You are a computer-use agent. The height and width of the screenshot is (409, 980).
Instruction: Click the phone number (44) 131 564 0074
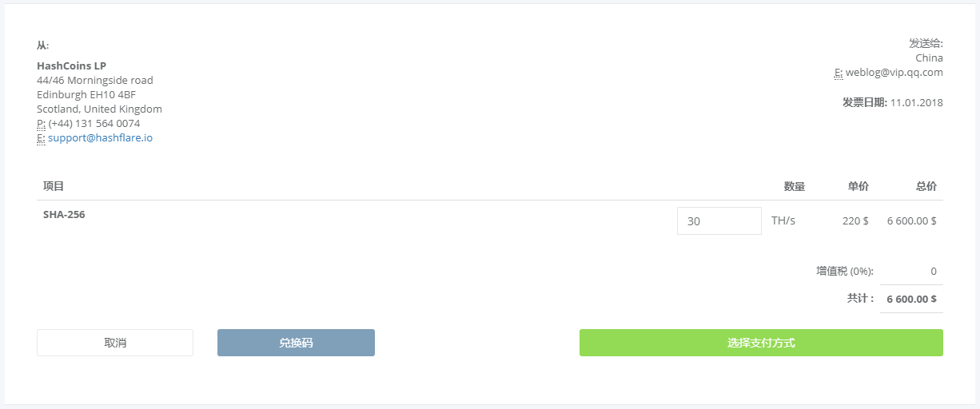94,124
